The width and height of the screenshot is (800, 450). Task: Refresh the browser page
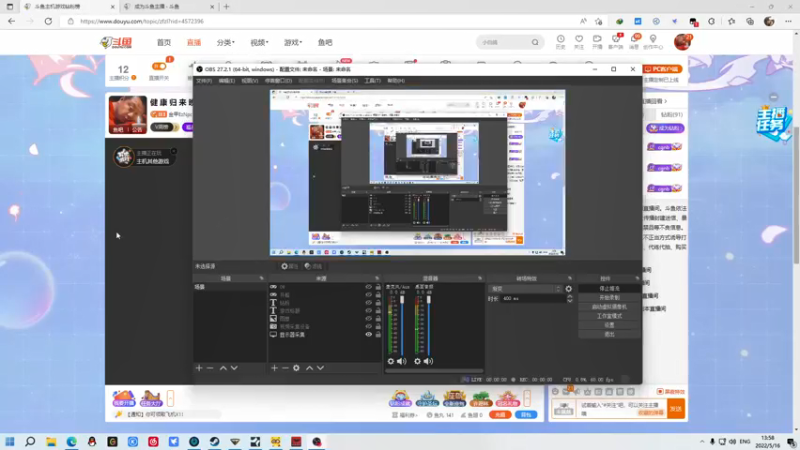48,21
